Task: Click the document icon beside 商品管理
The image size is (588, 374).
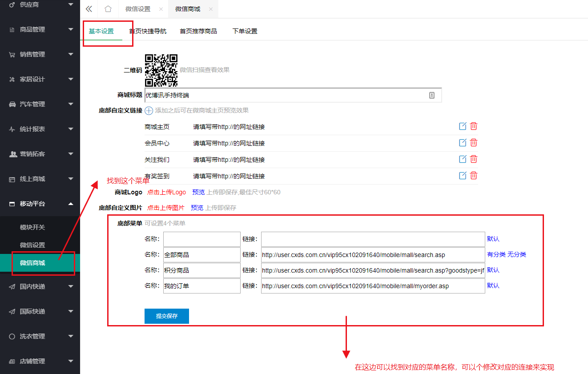Action: click(12, 29)
